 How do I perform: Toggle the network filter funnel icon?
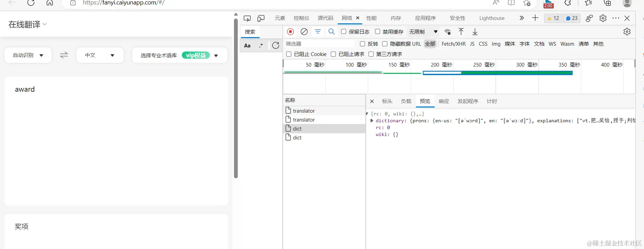coord(318,32)
